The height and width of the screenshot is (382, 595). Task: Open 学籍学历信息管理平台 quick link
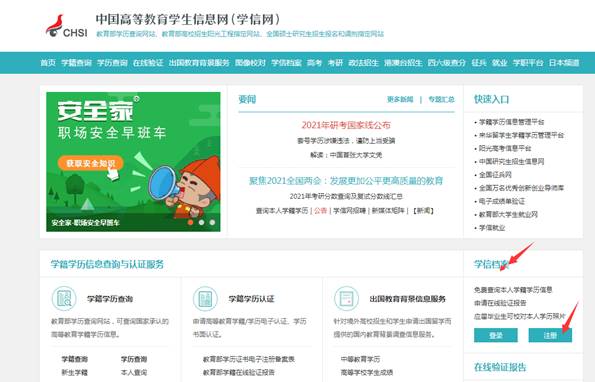[x=512, y=122]
